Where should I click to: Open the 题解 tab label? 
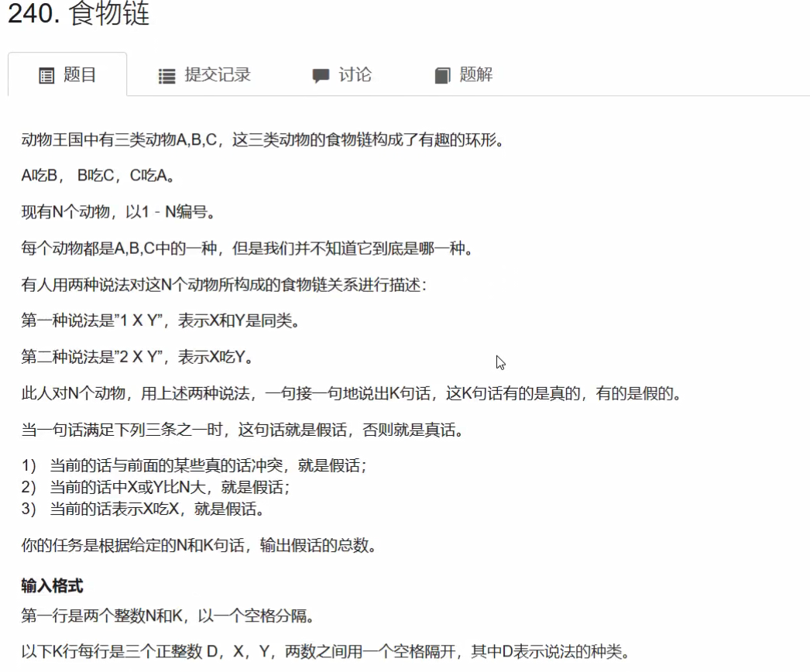click(x=475, y=75)
